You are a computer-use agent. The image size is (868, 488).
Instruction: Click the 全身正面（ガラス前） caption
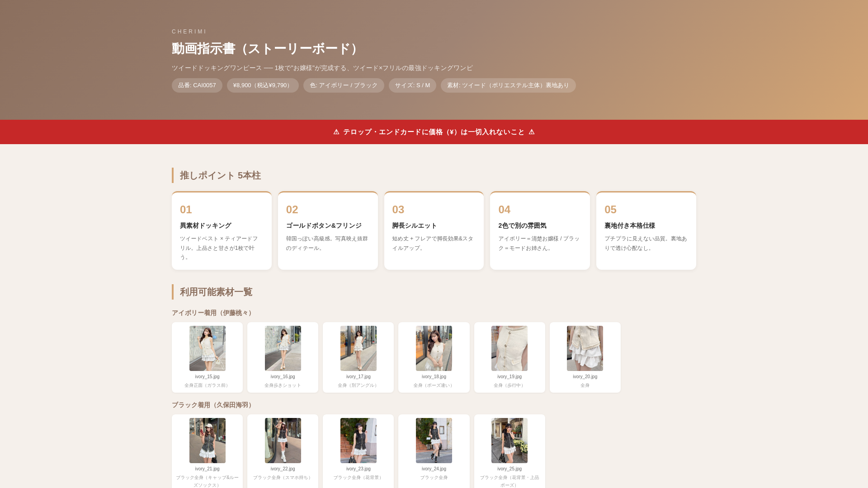tap(207, 385)
